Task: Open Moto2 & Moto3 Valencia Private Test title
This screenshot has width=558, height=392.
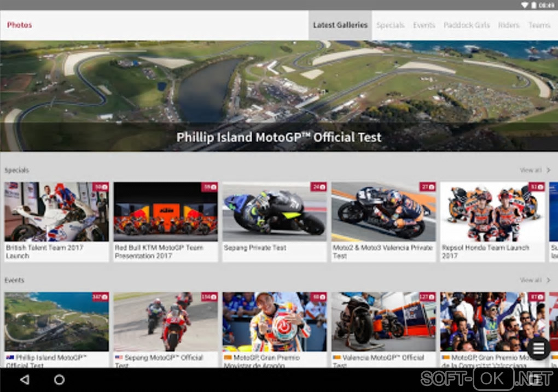Action: [382, 251]
